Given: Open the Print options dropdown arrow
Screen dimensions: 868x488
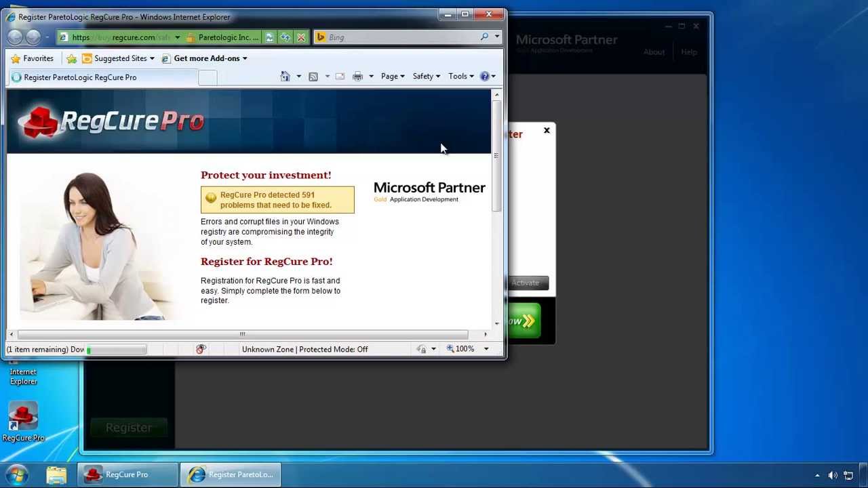Looking at the screenshot, I should pyautogui.click(x=371, y=77).
